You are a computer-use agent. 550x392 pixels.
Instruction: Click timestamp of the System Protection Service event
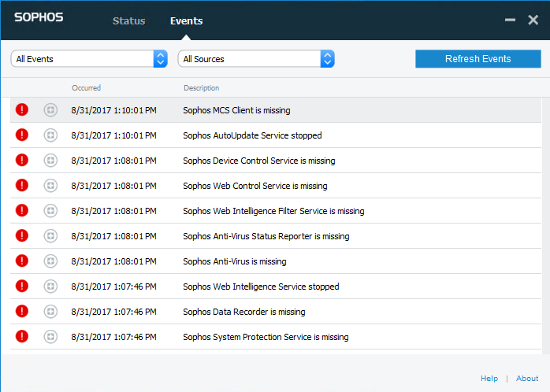pos(113,337)
